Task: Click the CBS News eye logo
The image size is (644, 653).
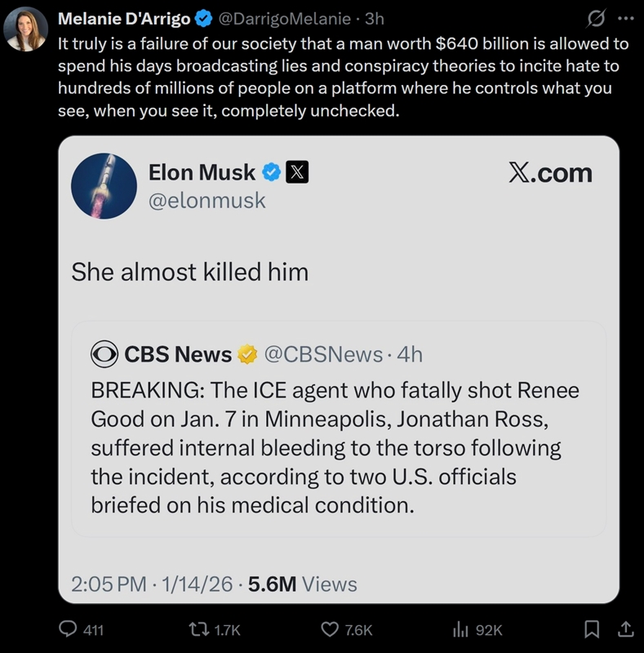Action: point(104,354)
